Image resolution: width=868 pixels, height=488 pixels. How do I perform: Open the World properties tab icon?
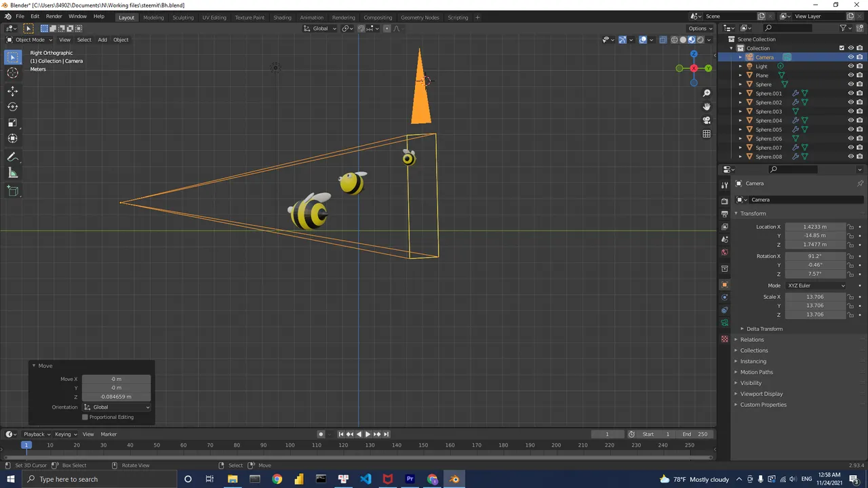point(724,252)
